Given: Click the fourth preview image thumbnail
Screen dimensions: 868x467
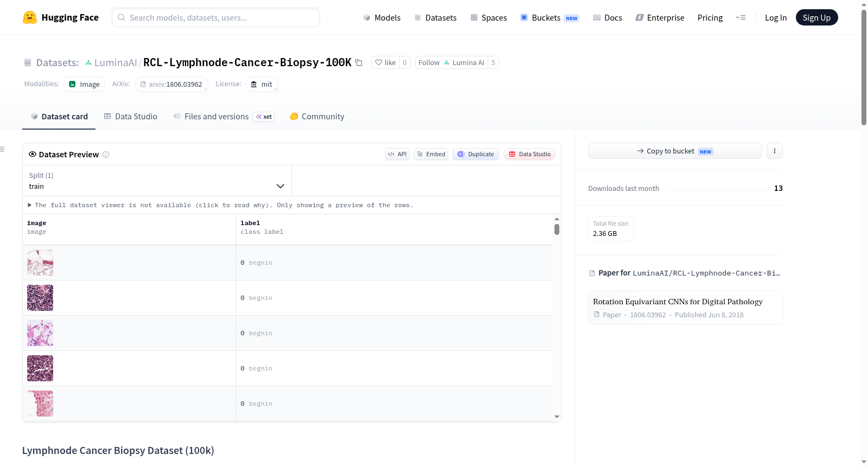Looking at the screenshot, I should click(x=40, y=368).
